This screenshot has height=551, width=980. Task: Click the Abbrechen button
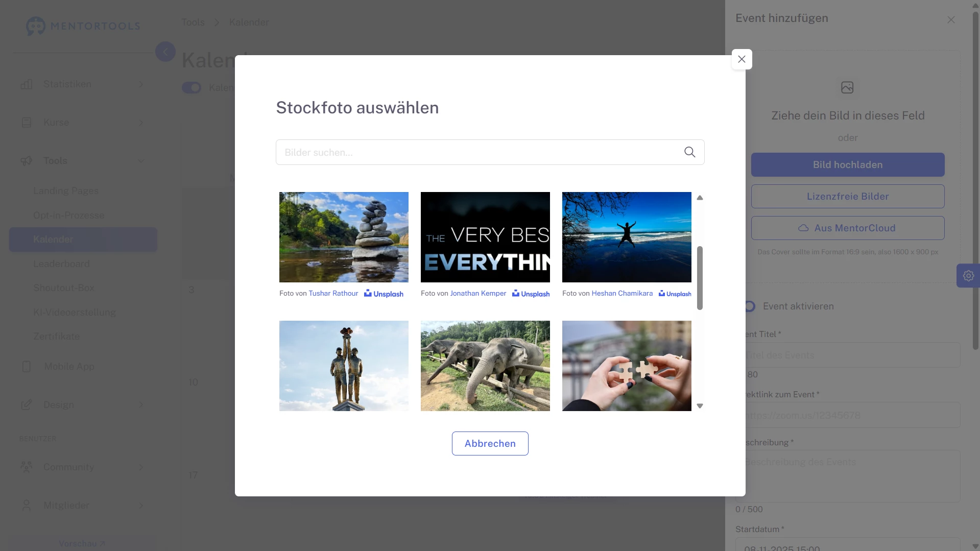coord(490,444)
